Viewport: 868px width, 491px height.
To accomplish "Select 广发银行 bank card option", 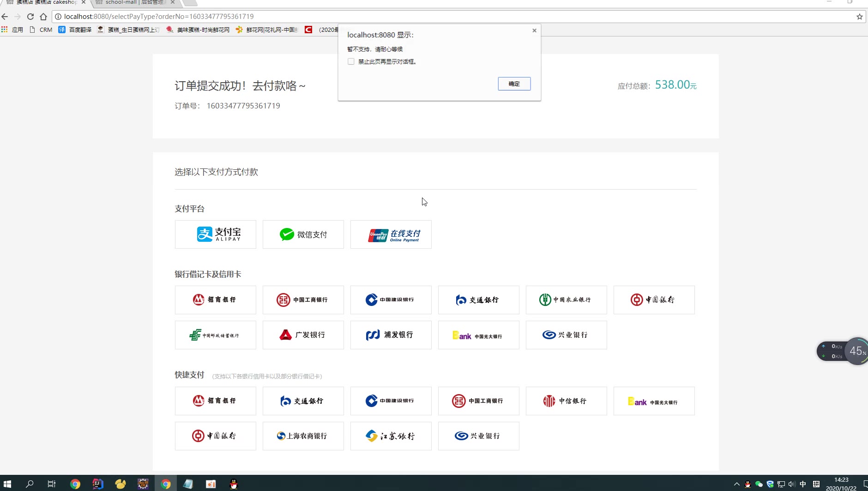I will click(x=303, y=335).
